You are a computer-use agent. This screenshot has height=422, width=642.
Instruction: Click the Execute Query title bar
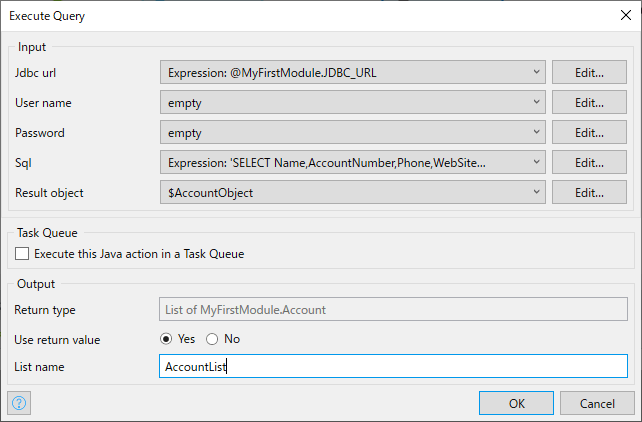(300, 16)
